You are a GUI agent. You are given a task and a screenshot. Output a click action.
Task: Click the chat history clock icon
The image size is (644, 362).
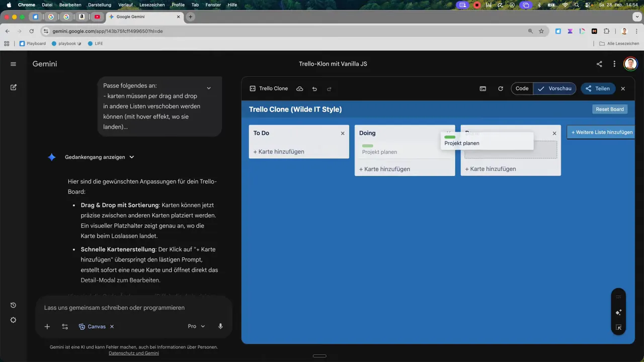point(13,305)
